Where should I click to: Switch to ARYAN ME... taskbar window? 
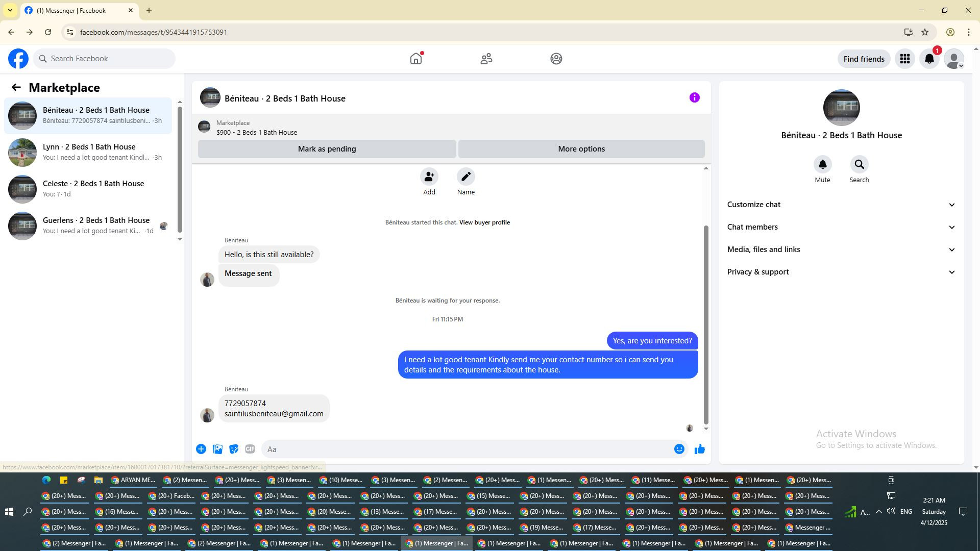click(133, 480)
